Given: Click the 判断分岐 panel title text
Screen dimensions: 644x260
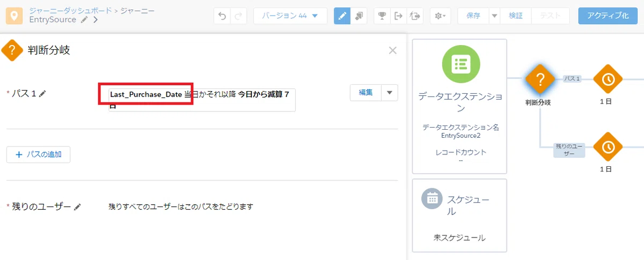Looking at the screenshot, I should (49, 50).
